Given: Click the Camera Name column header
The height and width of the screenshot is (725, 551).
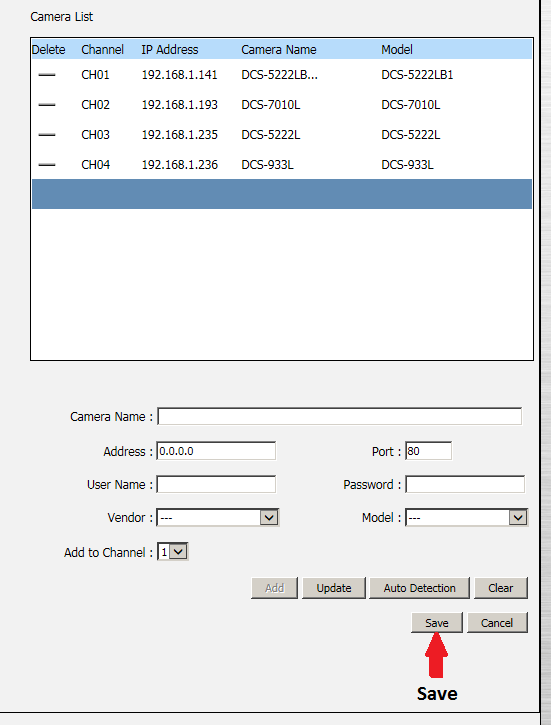Looking at the screenshot, I should [279, 49].
